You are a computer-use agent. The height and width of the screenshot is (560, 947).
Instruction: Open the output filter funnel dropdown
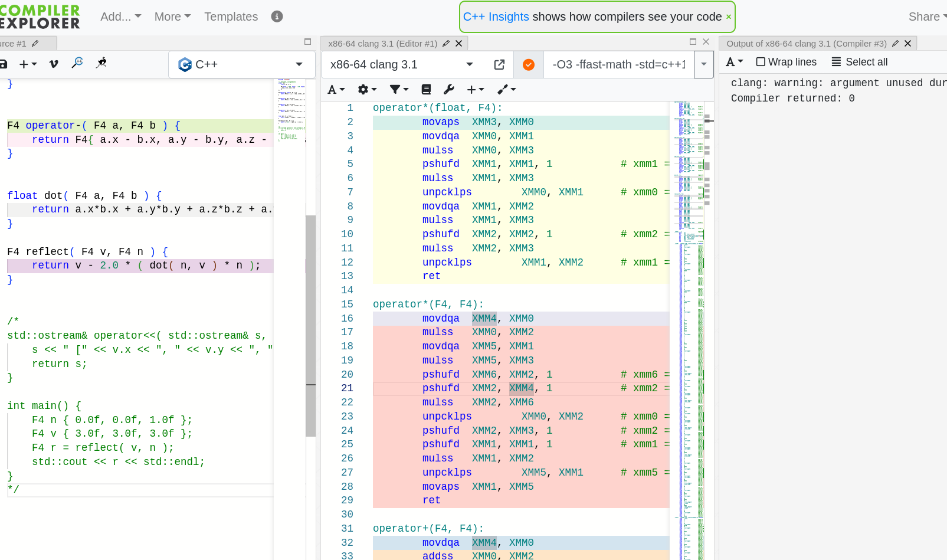[399, 90]
